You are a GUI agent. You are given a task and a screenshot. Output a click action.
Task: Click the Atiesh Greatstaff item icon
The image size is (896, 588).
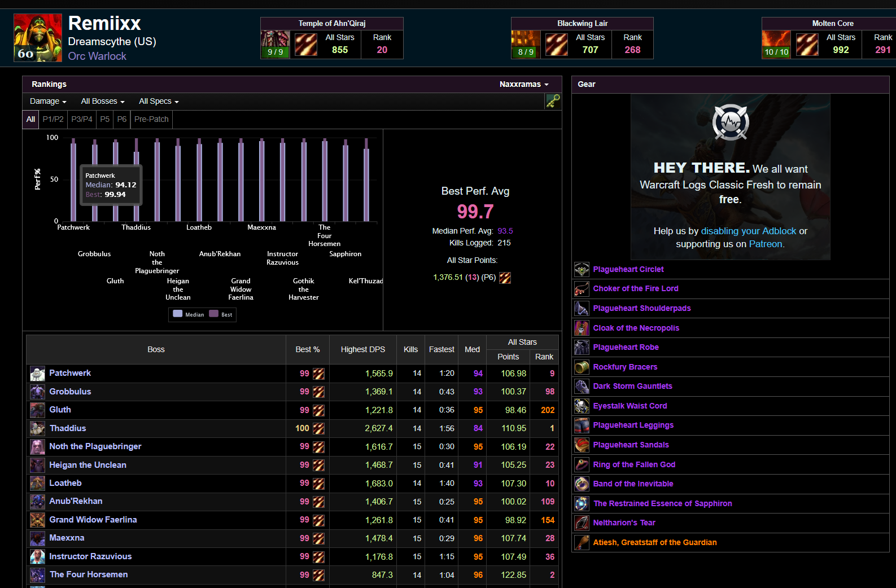[x=582, y=542]
